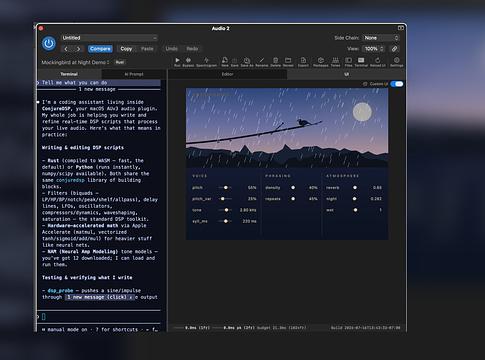The width and height of the screenshot is (485, 360).
Task: Click the 'Writing & editing DSP scripts' heading
Action: 83,148
